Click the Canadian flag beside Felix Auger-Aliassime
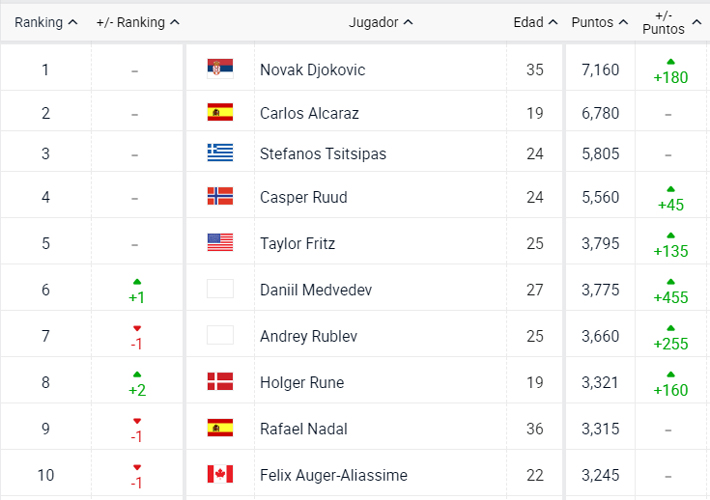The height and width of the screenshot is (500, 710). 220,474
